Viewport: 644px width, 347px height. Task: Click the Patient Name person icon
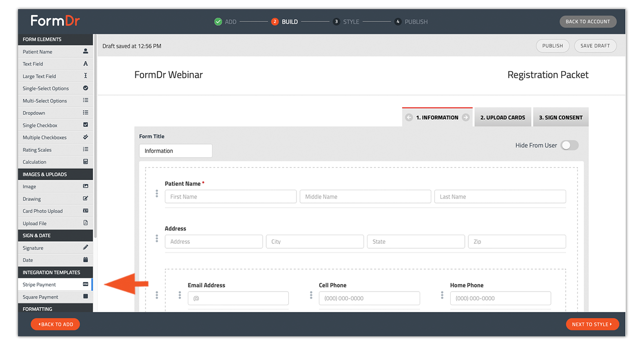coord(86,51)
